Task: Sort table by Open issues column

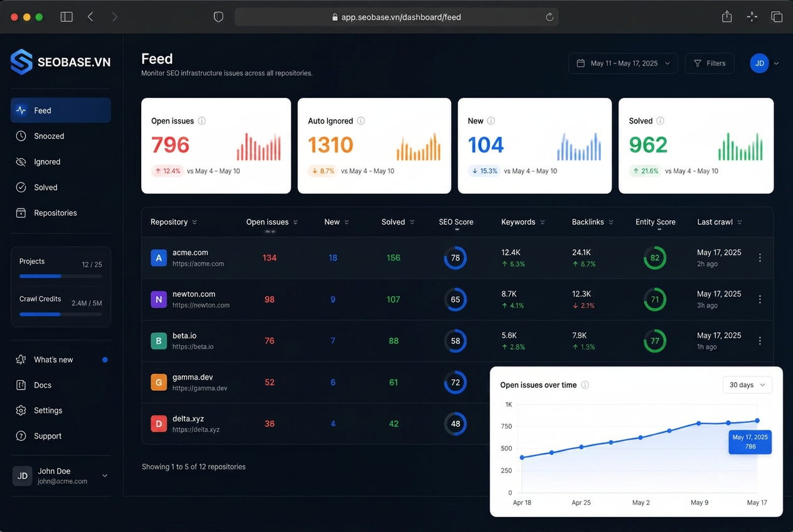Action: coord(272,222)
